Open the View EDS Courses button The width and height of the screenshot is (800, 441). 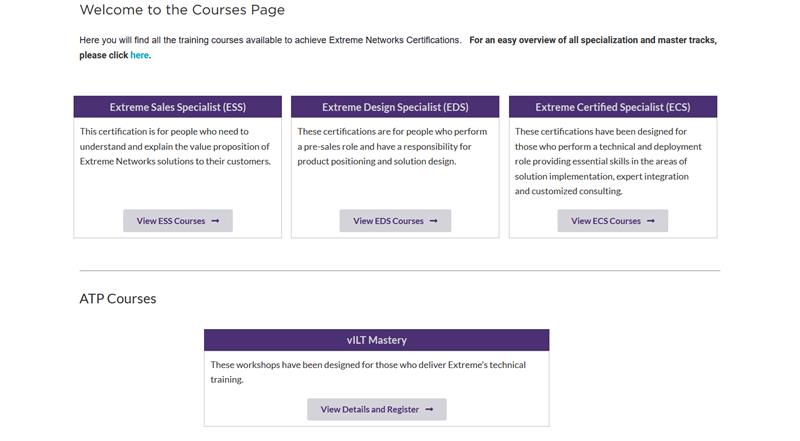(x=395, y=220)
